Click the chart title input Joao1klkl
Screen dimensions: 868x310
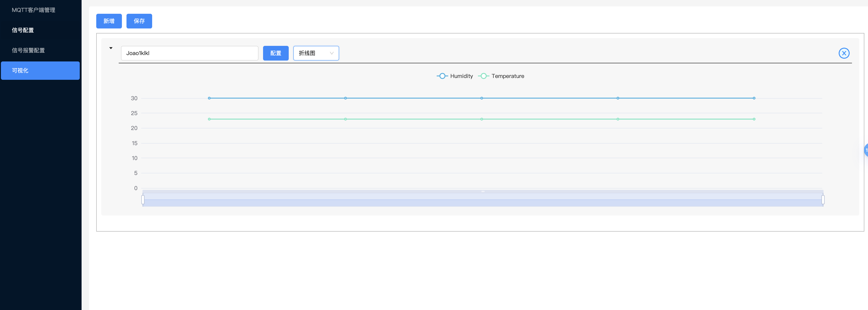point(189,53)
